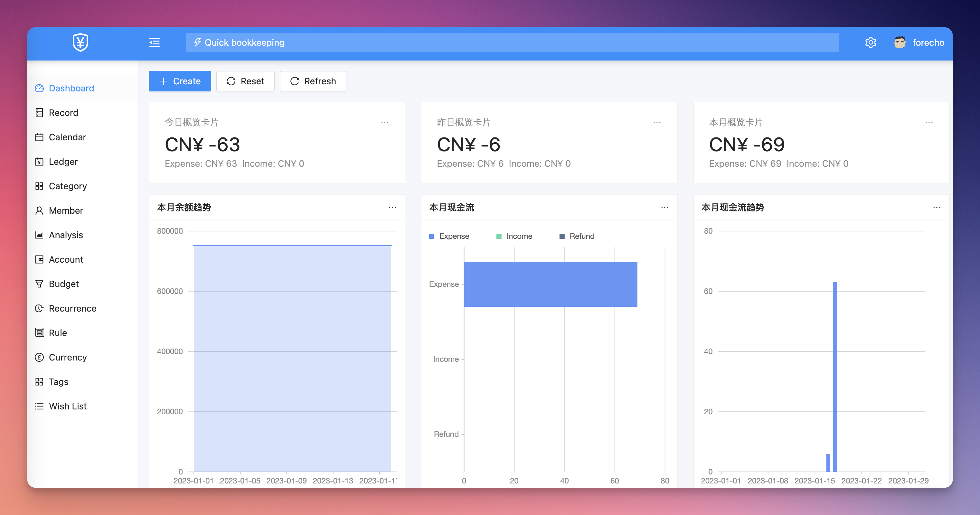
Task: Click the Create button
Action: [x=180, y=81]
